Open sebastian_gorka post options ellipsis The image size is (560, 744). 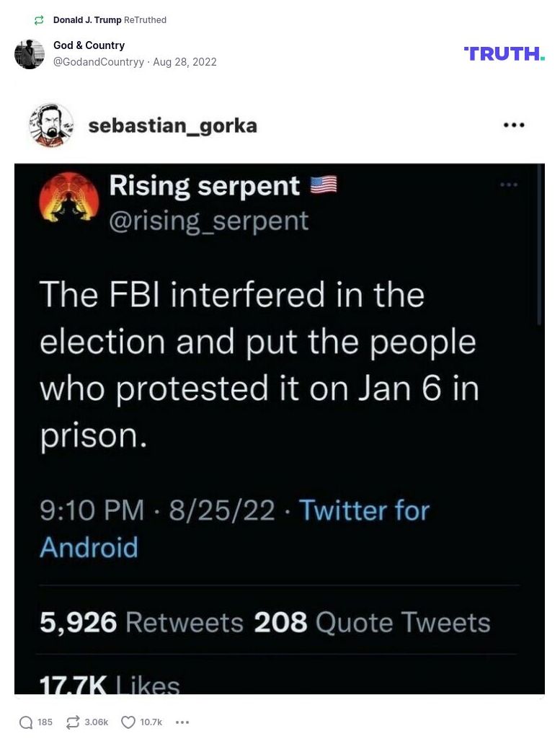(514, 125)
